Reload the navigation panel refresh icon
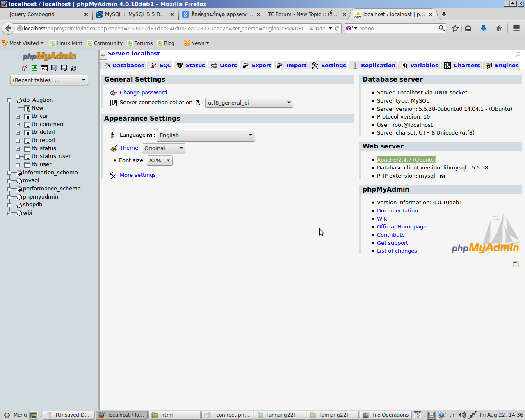This screenshot has width=525, height=420. tap(74, 68)
